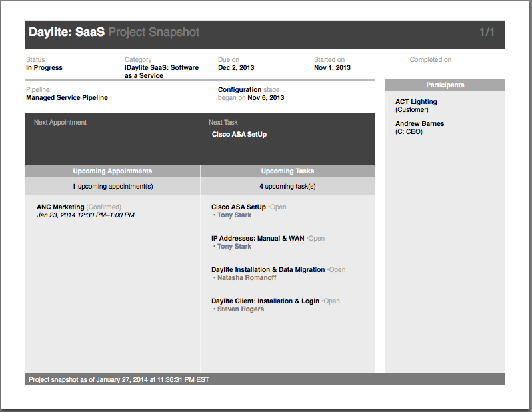Click the 'Dec 2, 2013' due date
The height and width of the screenshot is (412, 532).
(236, 67)
